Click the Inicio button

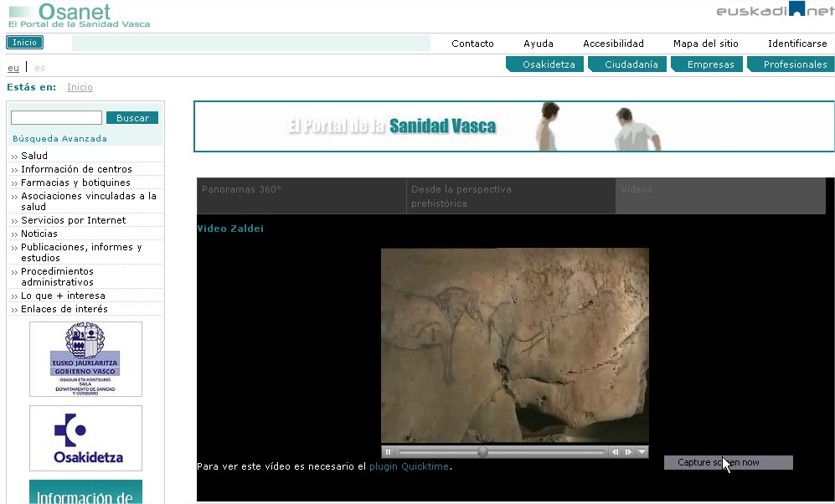coord(24,43)
